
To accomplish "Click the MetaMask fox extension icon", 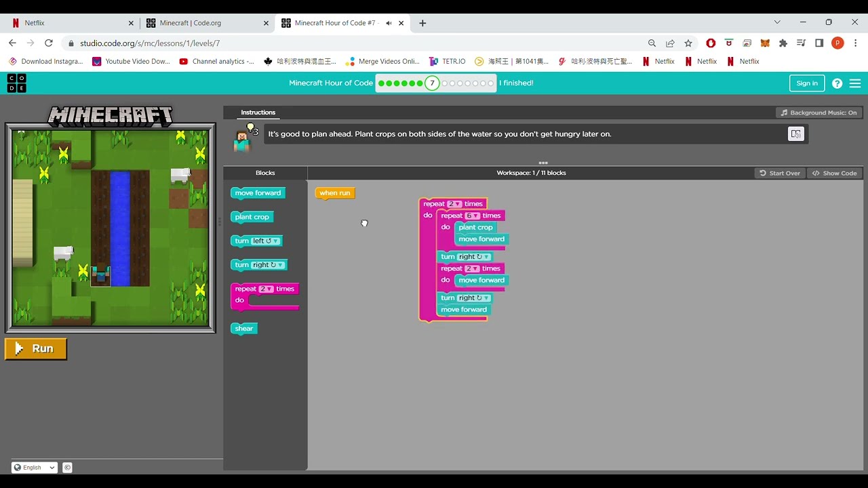I will (765, 43).
